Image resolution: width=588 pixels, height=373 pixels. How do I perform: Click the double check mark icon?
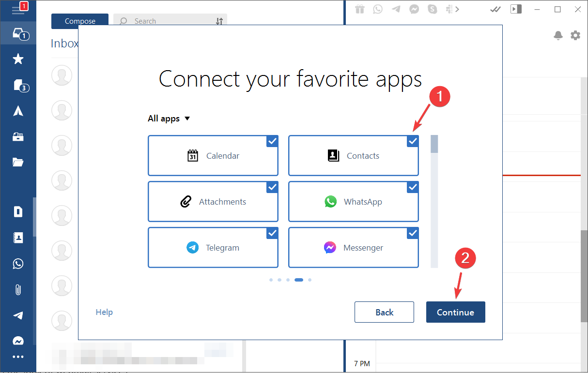point(495,9)
